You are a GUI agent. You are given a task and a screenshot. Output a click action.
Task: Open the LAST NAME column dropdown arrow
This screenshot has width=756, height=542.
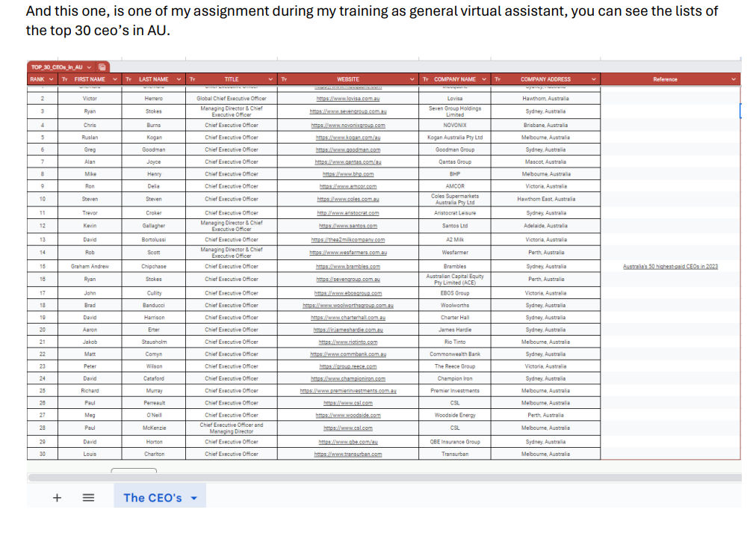pos(179,79)
